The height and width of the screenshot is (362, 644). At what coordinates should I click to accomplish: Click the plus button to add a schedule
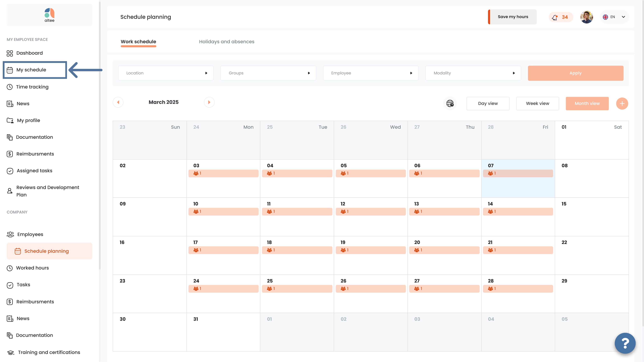622,103
